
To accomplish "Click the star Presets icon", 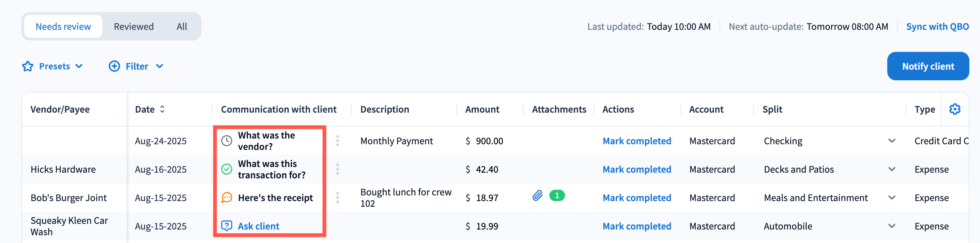I will tap(27, 66).
